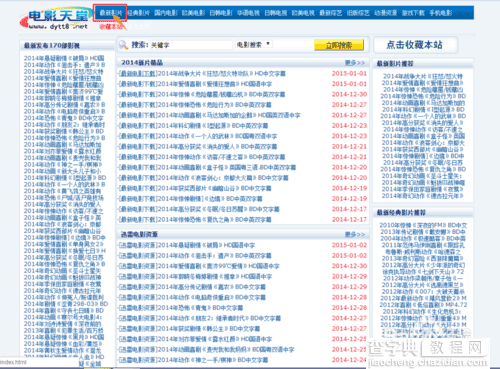Click the red 收藏本站 link under the navigation
500x369 pixels.
pos(111,26)
